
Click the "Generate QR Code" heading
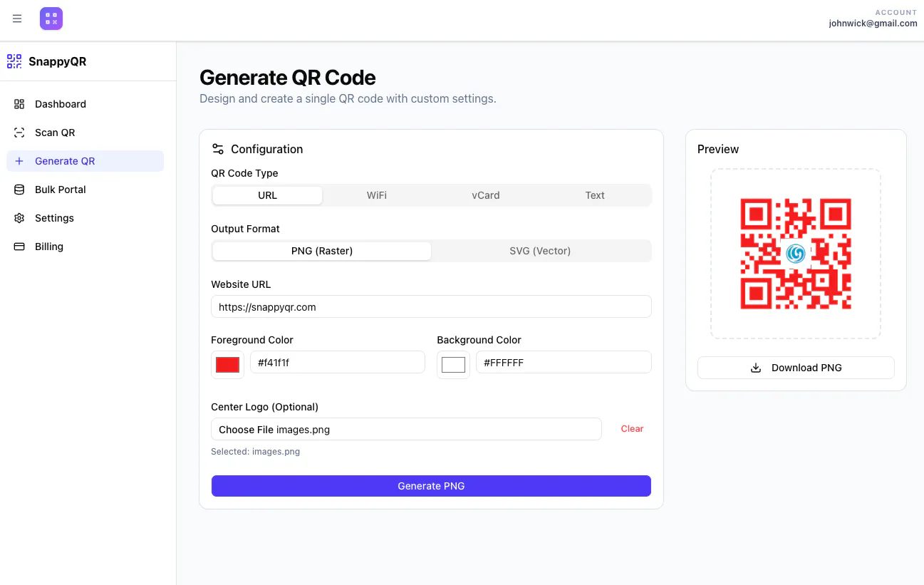pyautogui.click(x=288, y=78)
